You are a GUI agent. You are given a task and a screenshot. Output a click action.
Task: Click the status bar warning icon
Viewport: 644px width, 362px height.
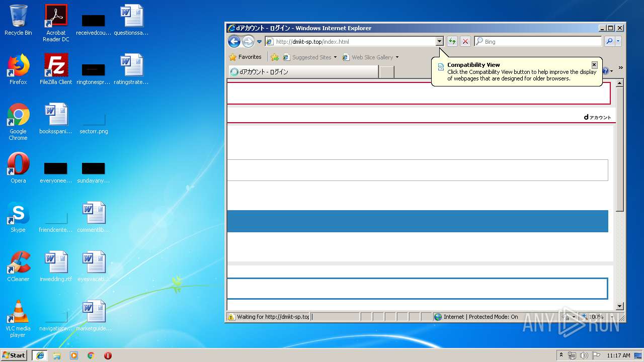click(x=231, y=317)
